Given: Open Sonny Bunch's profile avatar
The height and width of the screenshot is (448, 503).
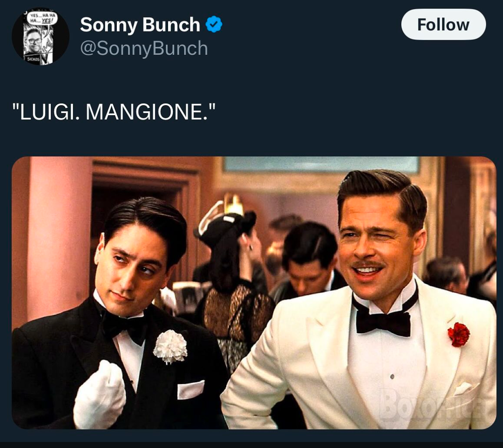Looking at the screenshot, I should point(41,37).
